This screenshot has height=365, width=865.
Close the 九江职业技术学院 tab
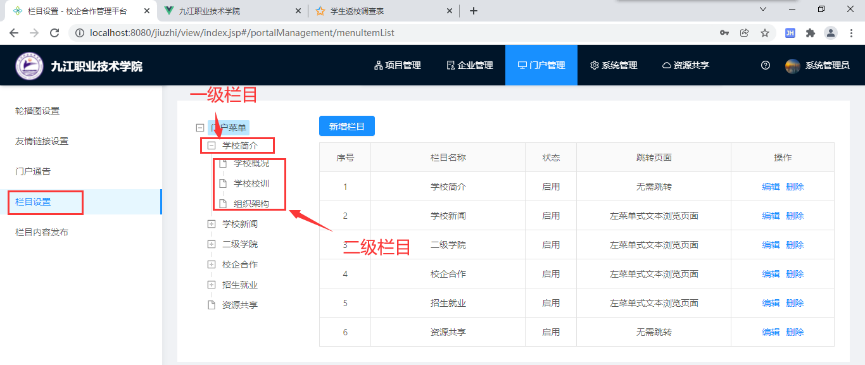pos(297,10)
